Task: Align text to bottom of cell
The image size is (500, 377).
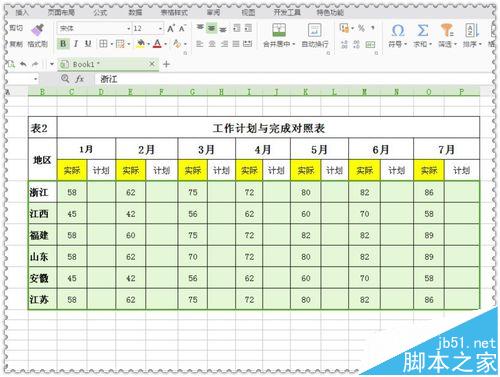Action: click(x=223, y=29)
